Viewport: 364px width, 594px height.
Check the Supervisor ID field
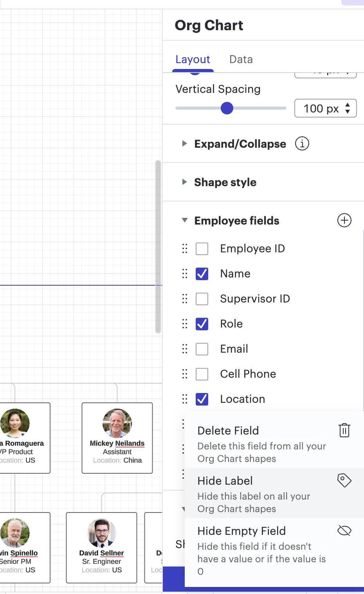[202, 299]
